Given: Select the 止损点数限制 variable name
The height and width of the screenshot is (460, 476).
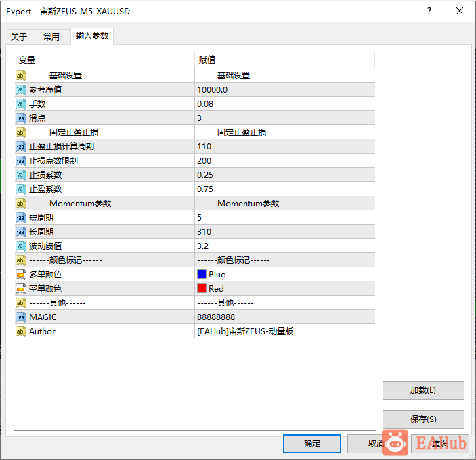Looking at the screenshot, I should click(x=53, y=161).
